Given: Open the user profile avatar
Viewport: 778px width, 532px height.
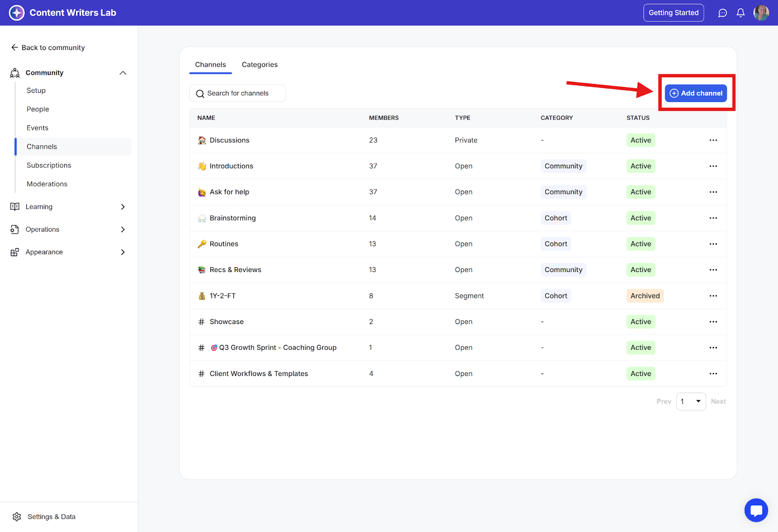Looking at the screenshot, I should (761, 13).
